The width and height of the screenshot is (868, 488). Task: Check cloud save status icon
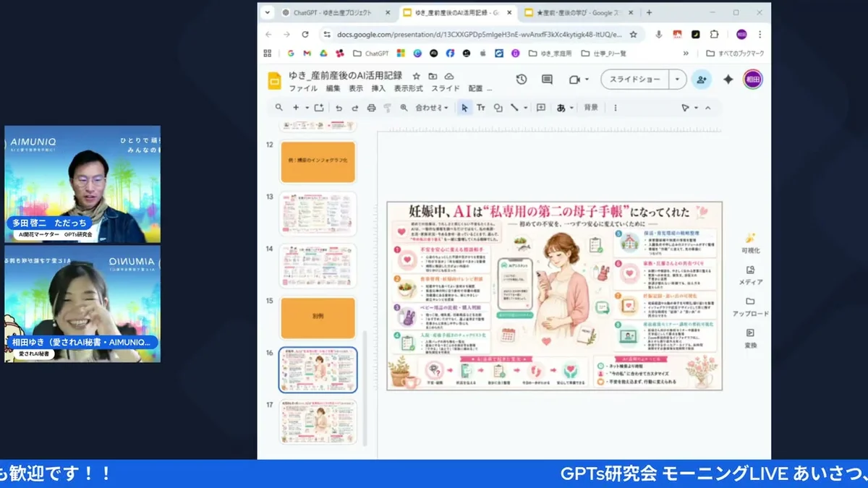click(x=448, y=76)
